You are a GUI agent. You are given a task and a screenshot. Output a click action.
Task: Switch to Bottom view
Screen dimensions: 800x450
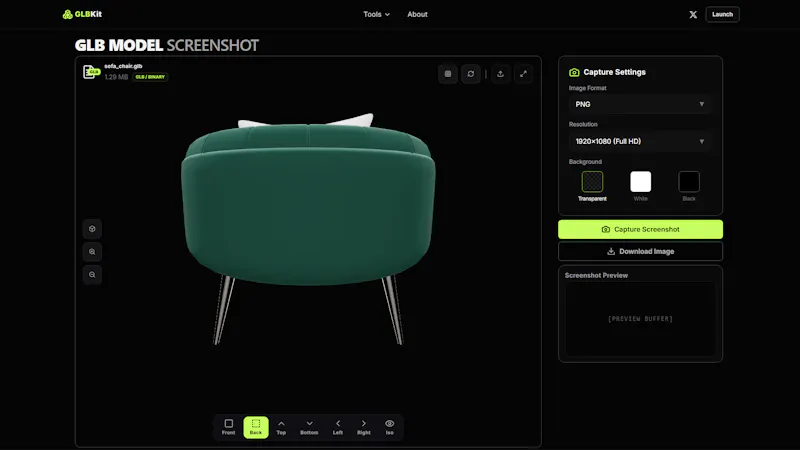click(309, 427)
